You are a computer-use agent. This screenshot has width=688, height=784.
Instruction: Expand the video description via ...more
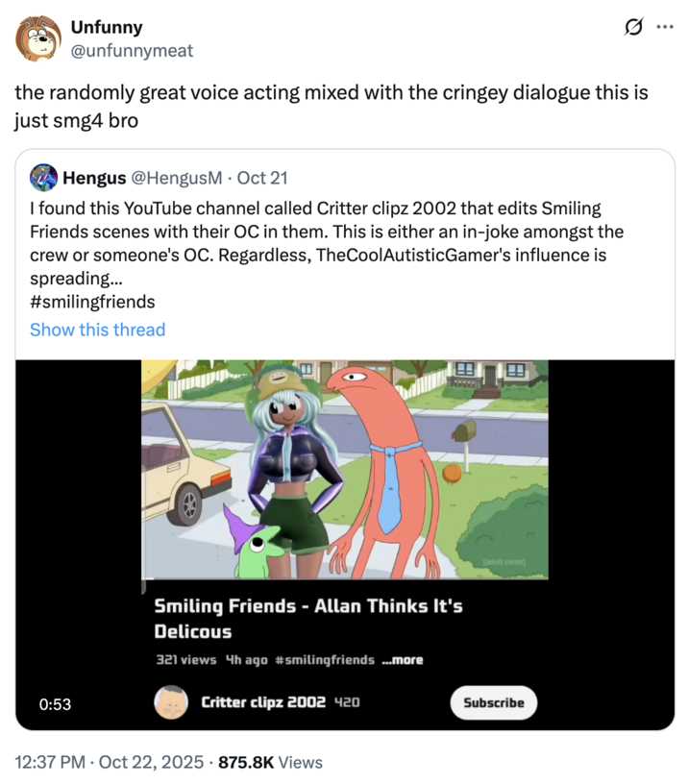pos(402,659)
